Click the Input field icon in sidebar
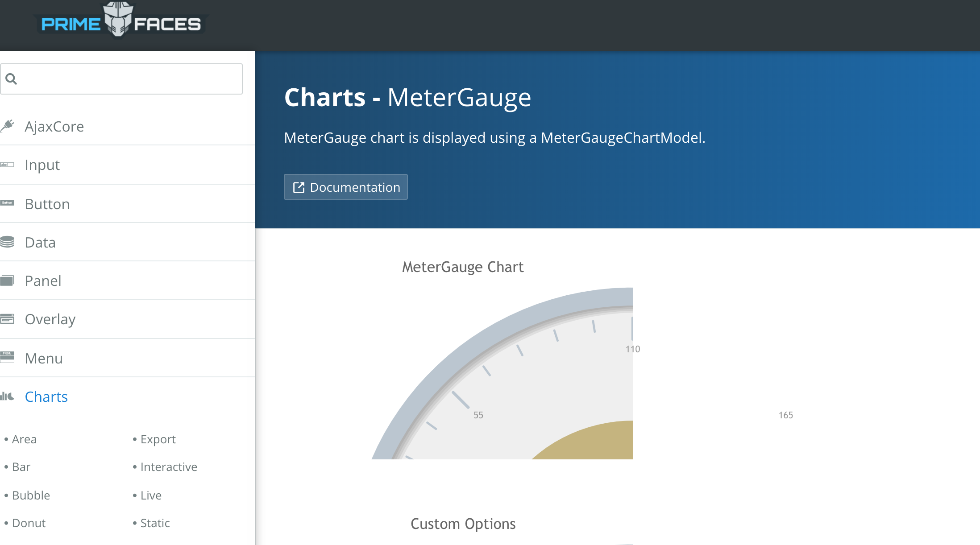The height and width of the screenshot is (545, 980). (x=8, y=165)
